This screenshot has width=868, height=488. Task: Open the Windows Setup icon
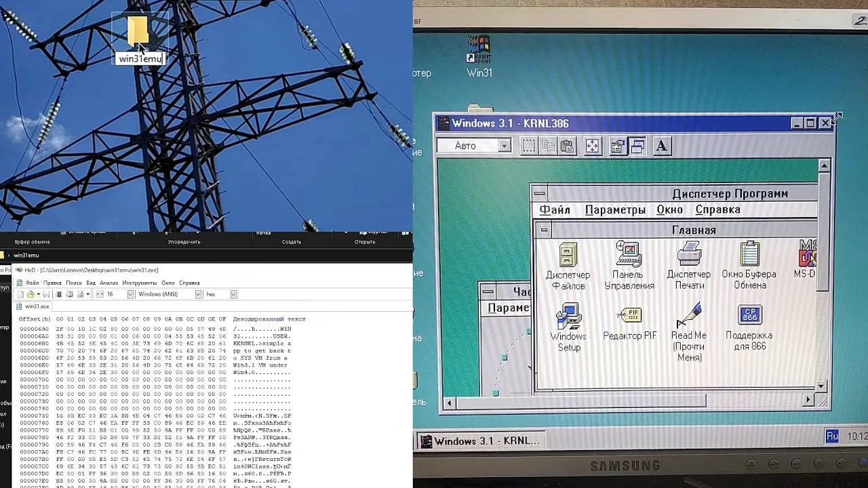[568, 327]
